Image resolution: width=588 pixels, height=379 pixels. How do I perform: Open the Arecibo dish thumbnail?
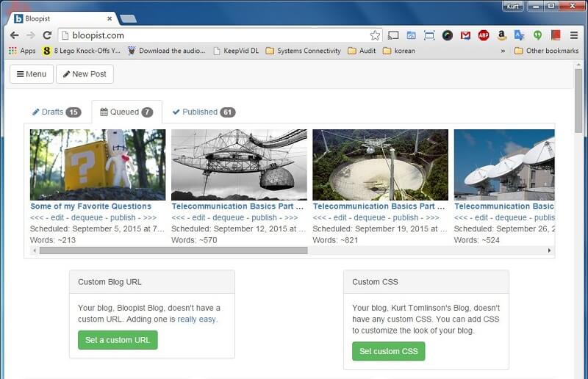point(380,165)
